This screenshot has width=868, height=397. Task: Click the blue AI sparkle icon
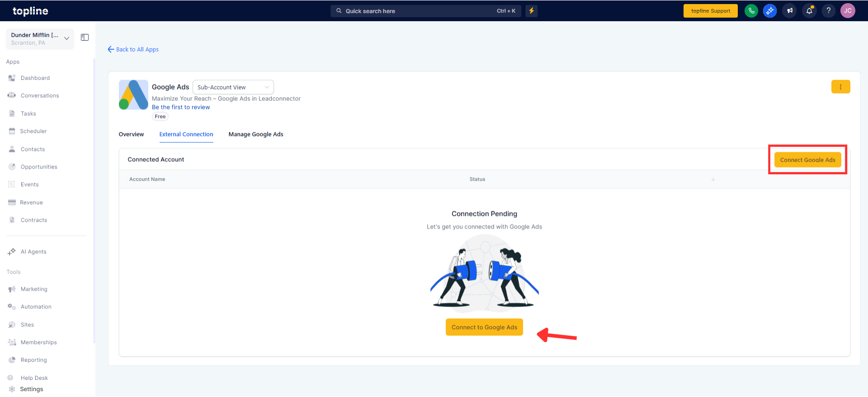pos(770,11)
